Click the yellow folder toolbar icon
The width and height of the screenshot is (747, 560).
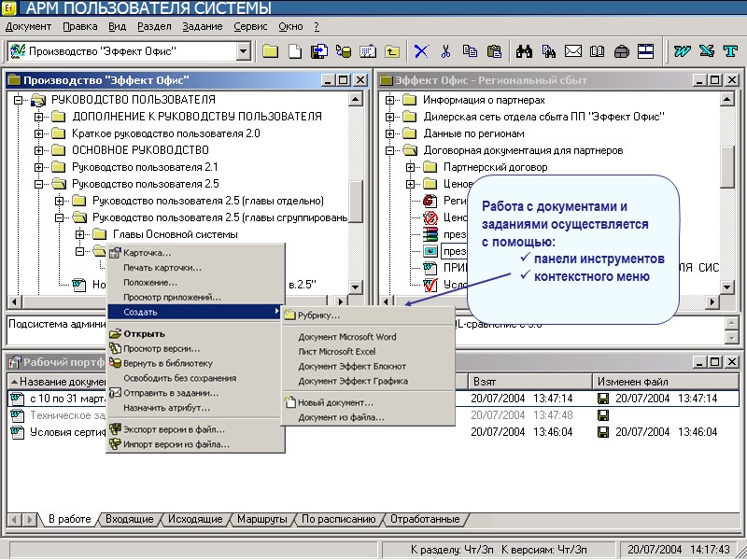pyautogui.click(x=270, y=51)
